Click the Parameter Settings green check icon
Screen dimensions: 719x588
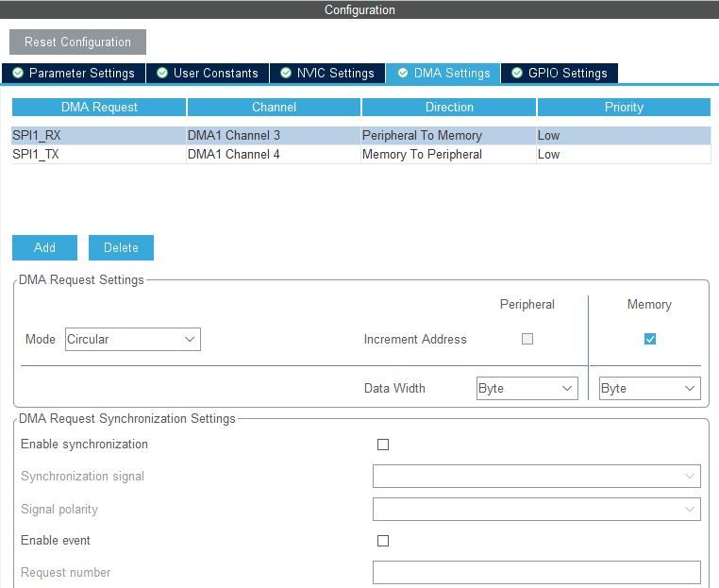[x=18, y=73]
